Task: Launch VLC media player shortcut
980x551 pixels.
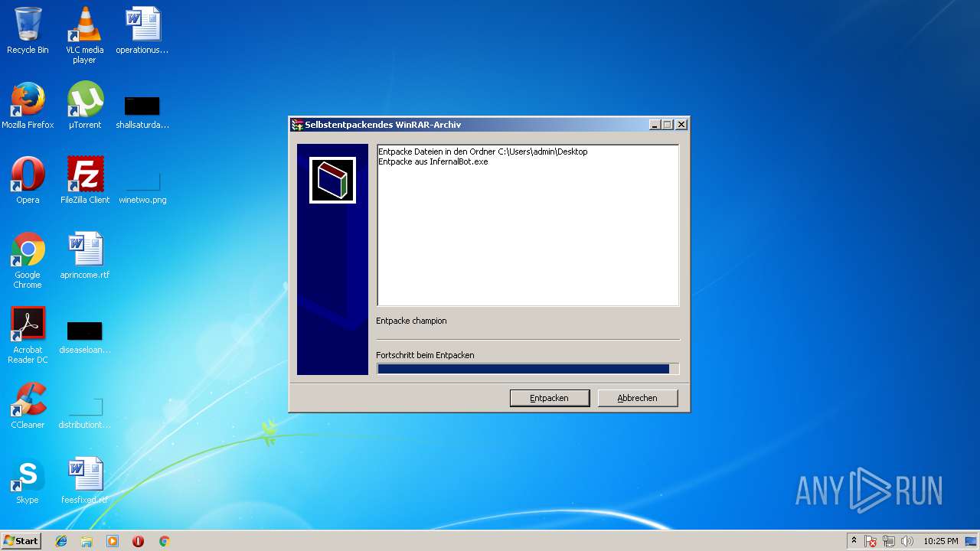Action: click(84, 35)
